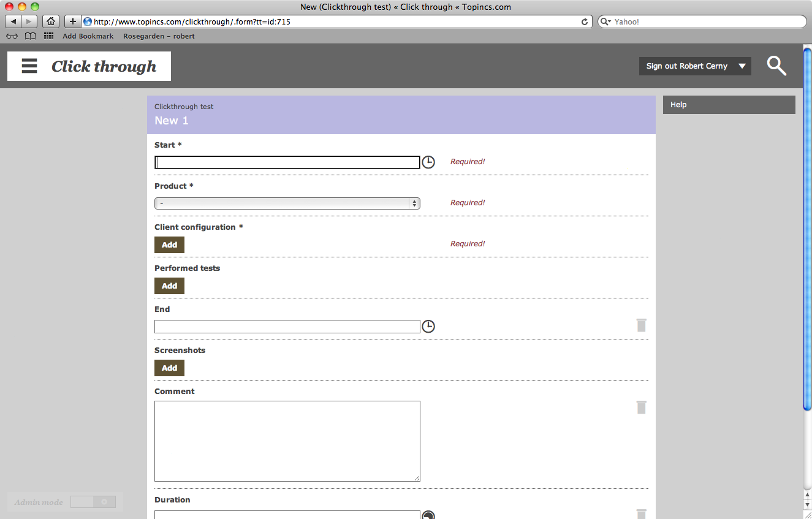This screenshot has width=812, height=519.
Task: Open Yahoo search engine dropdown
Action: click(x=605, y=21)
